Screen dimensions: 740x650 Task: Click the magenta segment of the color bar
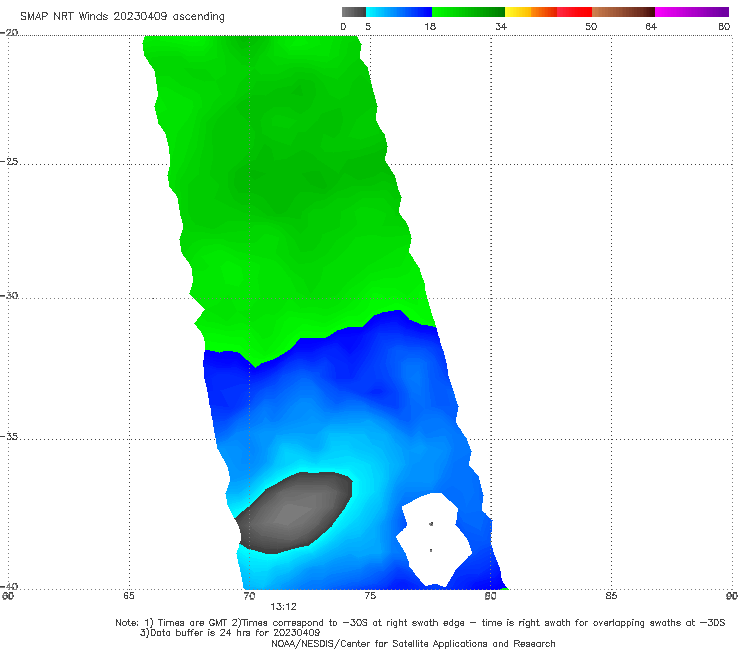click(x=692, y=12)
